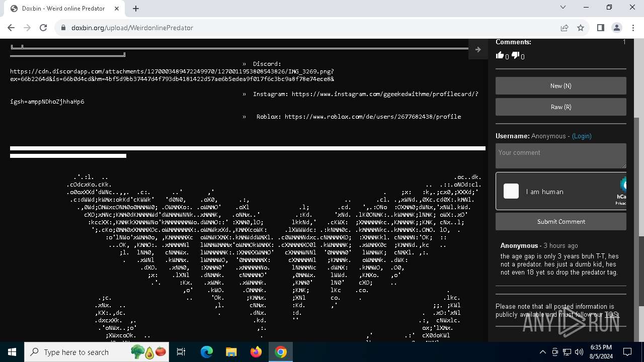Click the New (N) button
Screen dimensions: 644x362
coord(561,86)
